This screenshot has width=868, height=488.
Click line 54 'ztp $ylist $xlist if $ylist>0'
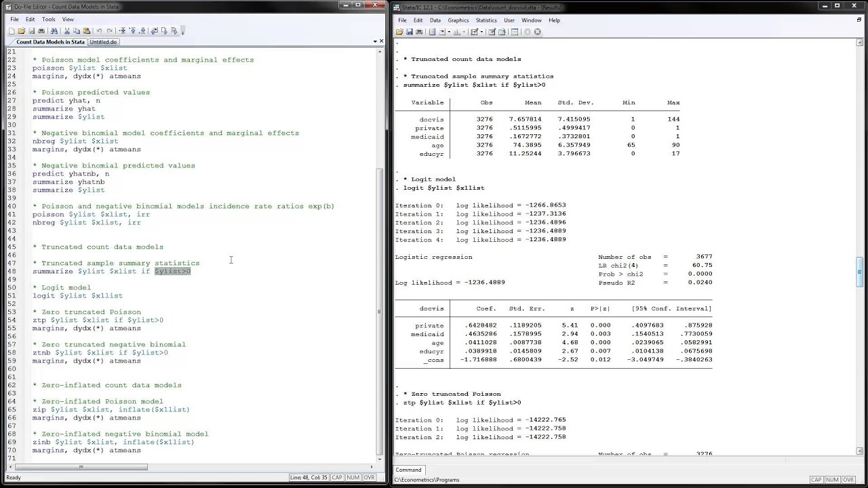[x=98, y=320]
